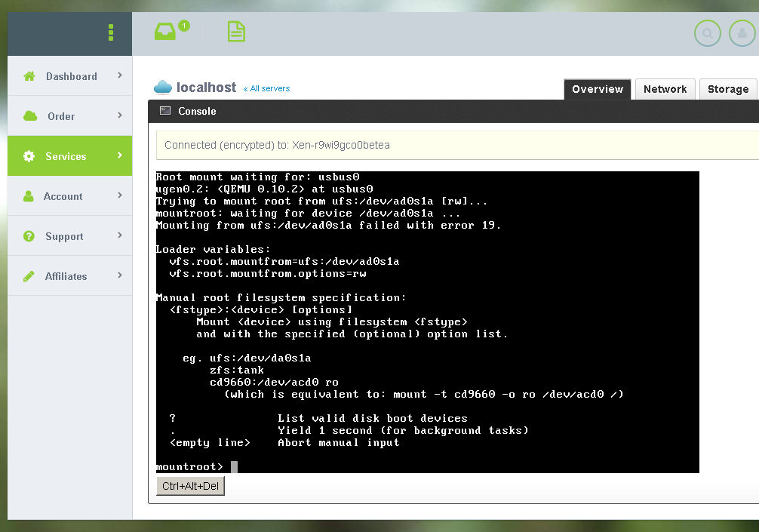The image size is (759, 532).
Task: Click the Account person icon
Action: coord(29,196)
